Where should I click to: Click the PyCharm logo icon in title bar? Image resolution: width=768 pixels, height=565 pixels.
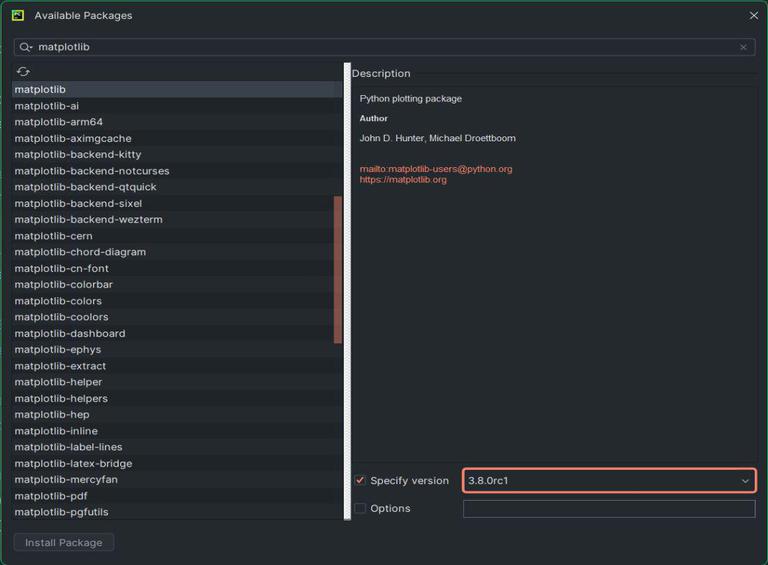(18, 15)
